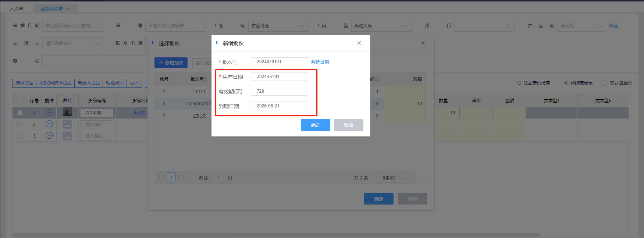The height and width of the screenshot is (238, 644).
Task: Click the 货品定位检索 search icon
Action: 519,83
